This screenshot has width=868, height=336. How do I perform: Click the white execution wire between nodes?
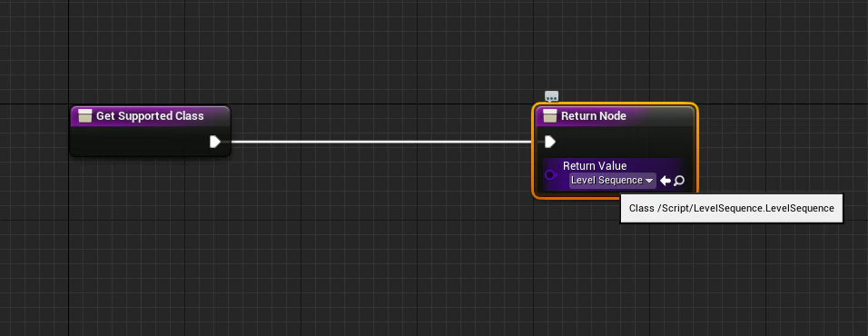[x=382, y=143]
